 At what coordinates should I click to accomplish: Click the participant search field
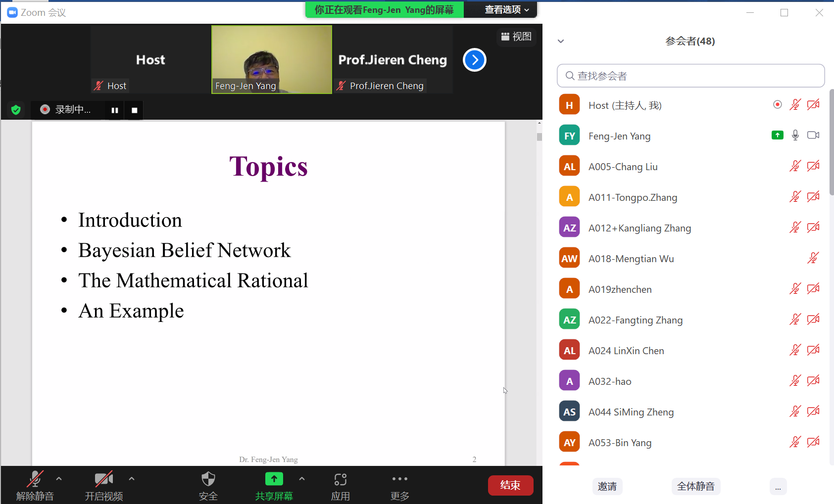tap(690, 76)
